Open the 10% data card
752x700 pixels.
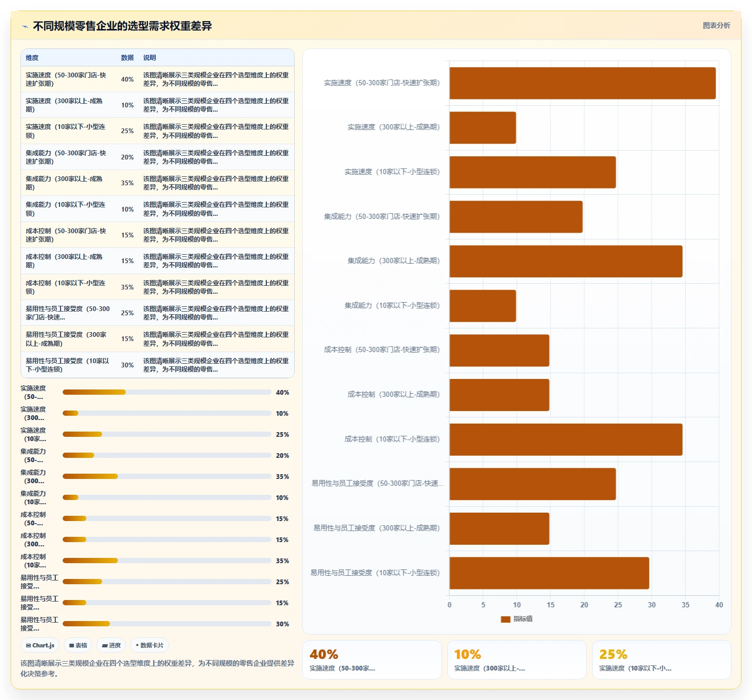pyautogui.click(x=517, y=660)
